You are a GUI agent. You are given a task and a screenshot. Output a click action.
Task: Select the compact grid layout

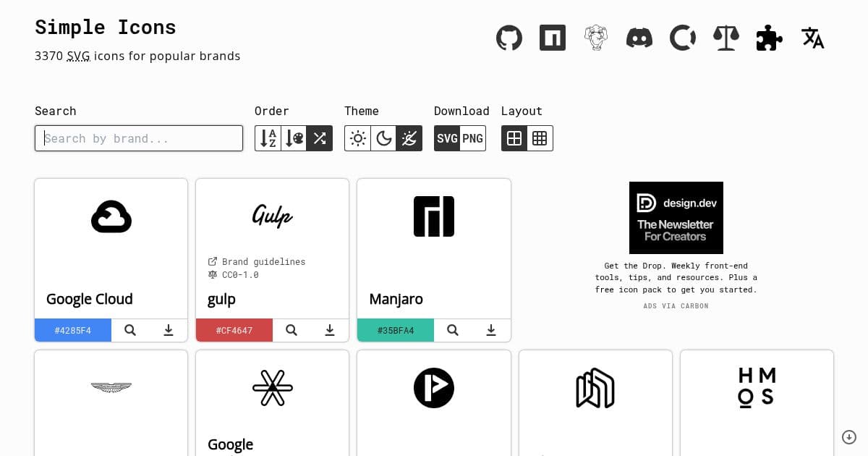click(540, 138)
